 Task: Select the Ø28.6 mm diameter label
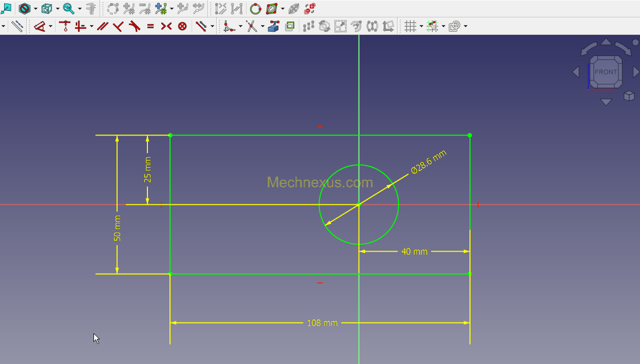click(428, 162)
